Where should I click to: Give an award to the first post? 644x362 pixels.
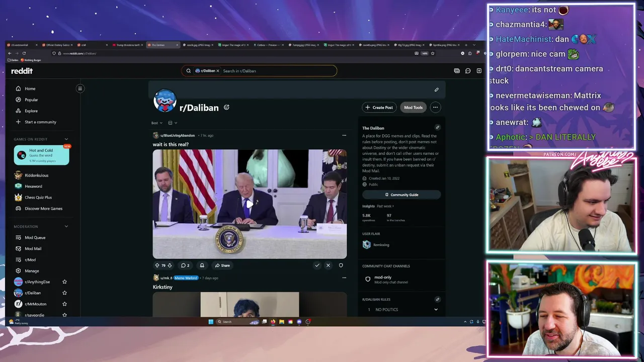pos(202,265)
